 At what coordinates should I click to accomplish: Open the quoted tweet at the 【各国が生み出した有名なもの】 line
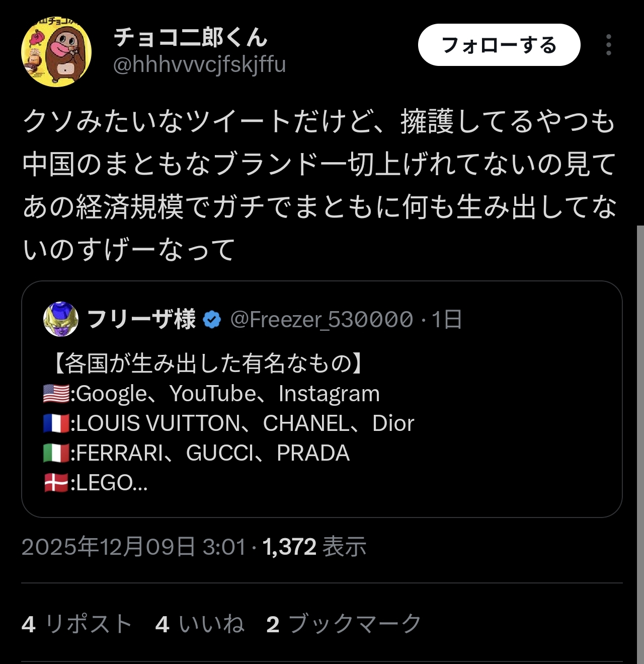206,363
